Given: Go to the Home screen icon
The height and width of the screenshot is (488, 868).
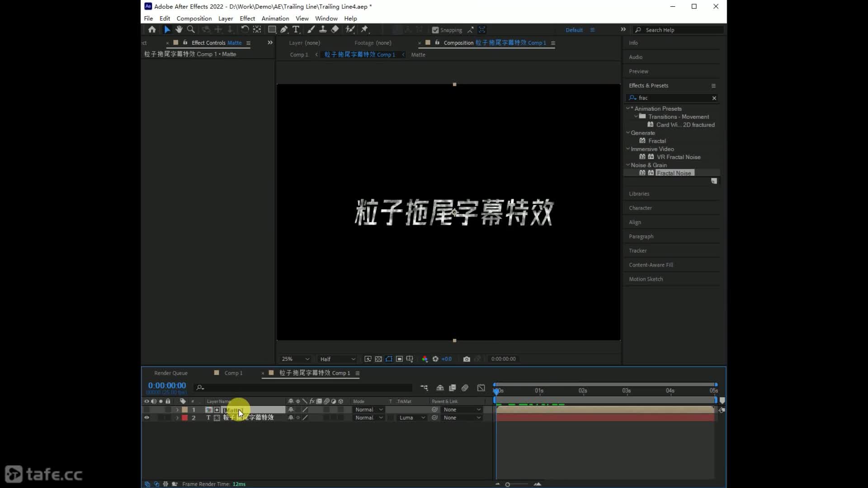Looking at the screenshot, I should click(152, 29).
